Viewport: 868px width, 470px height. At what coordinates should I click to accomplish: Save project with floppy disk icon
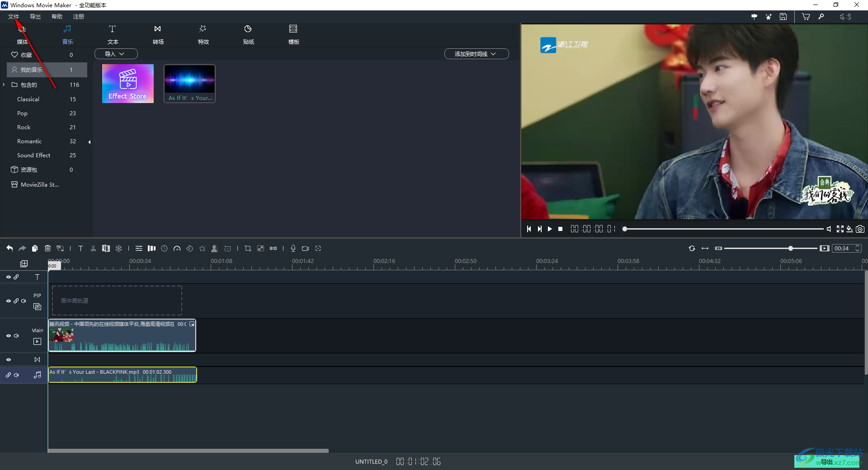pyautogui.click(x=783, y=17)
